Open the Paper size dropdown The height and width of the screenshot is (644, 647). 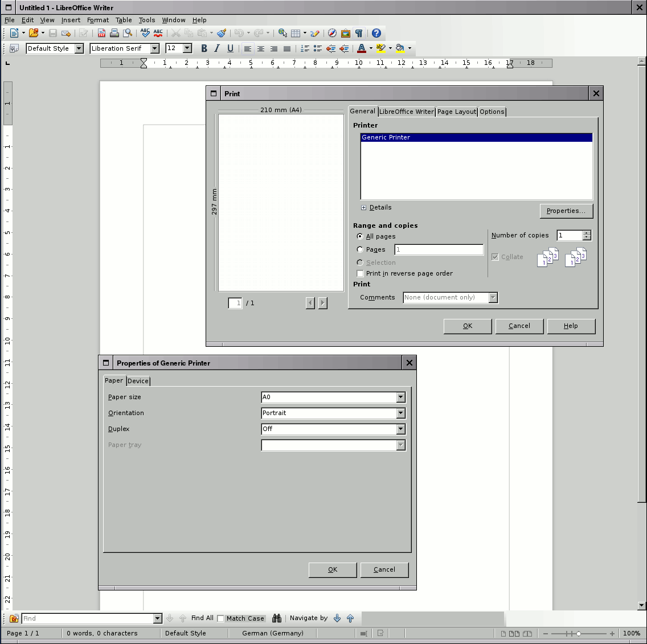[x=400, y=397]
